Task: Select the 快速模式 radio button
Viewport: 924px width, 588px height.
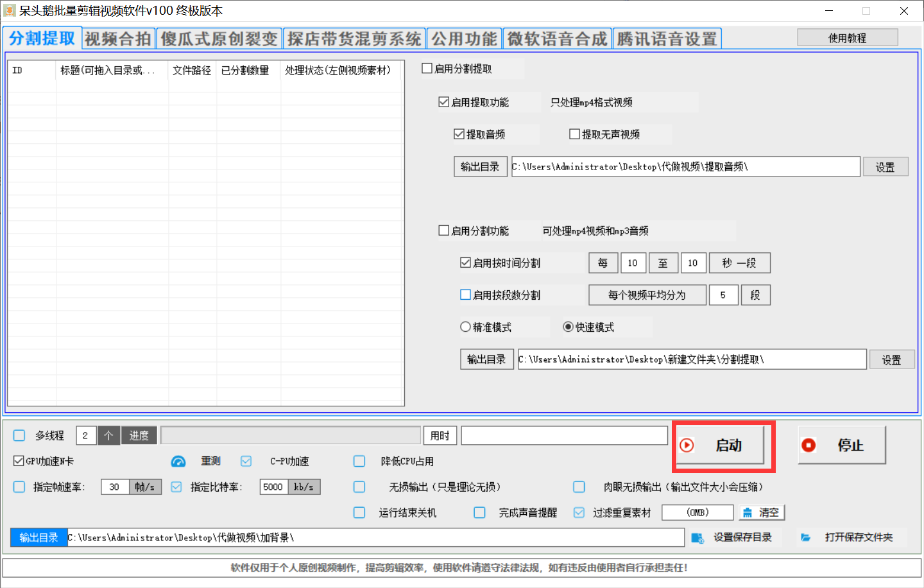Action: pos(568,326)
